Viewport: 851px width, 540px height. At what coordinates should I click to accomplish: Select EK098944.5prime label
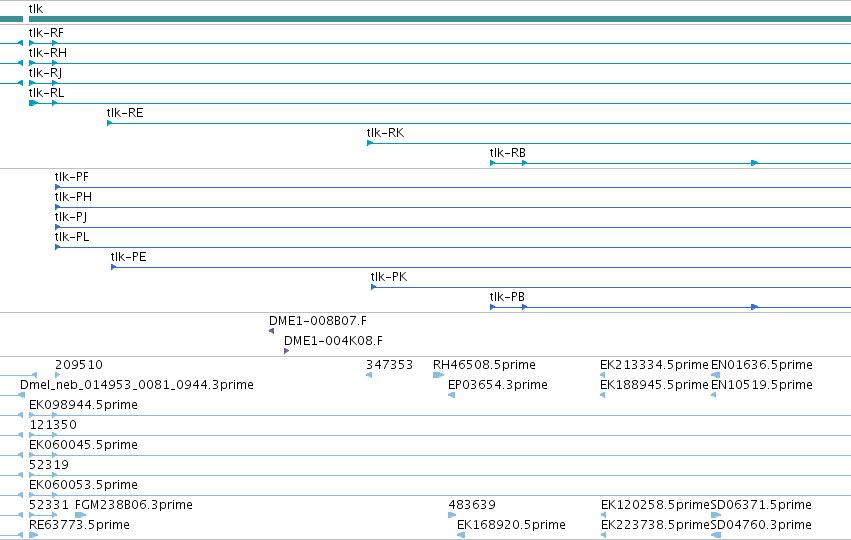(83, 405)
